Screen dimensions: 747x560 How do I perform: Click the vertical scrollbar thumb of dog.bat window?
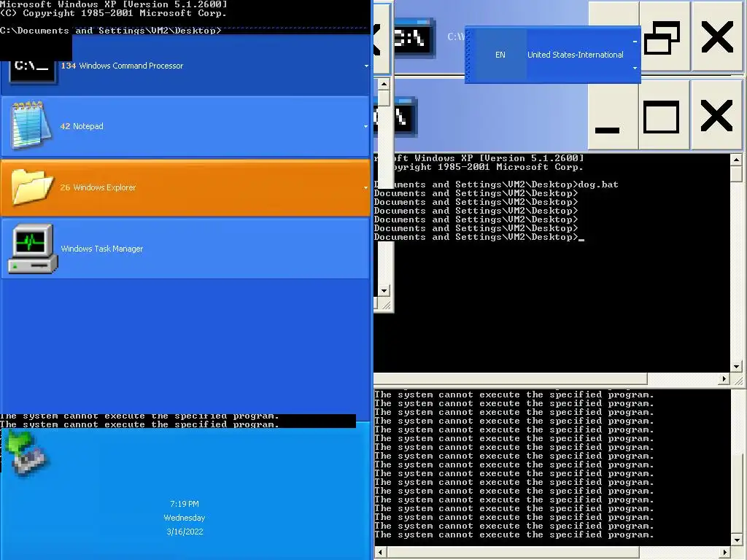[x=737, y=174]
